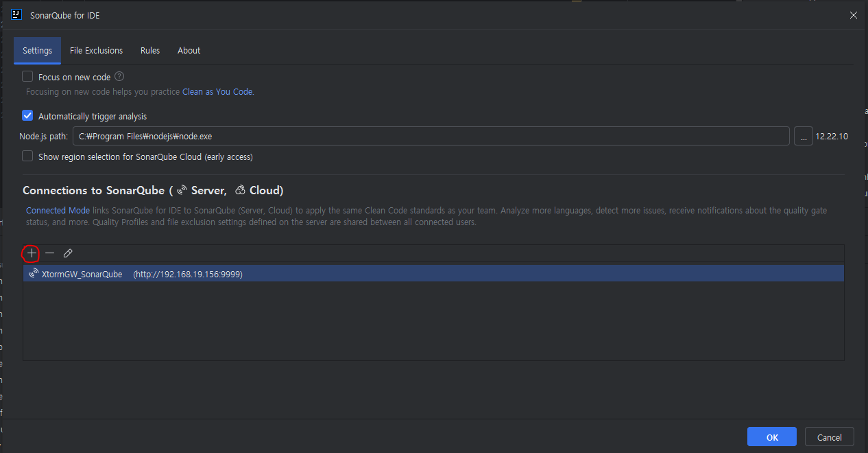Image resolution: width=868 pixels, height=453 pixels.
Task: Click into the Node.js path field
Action: pos(431,136)
